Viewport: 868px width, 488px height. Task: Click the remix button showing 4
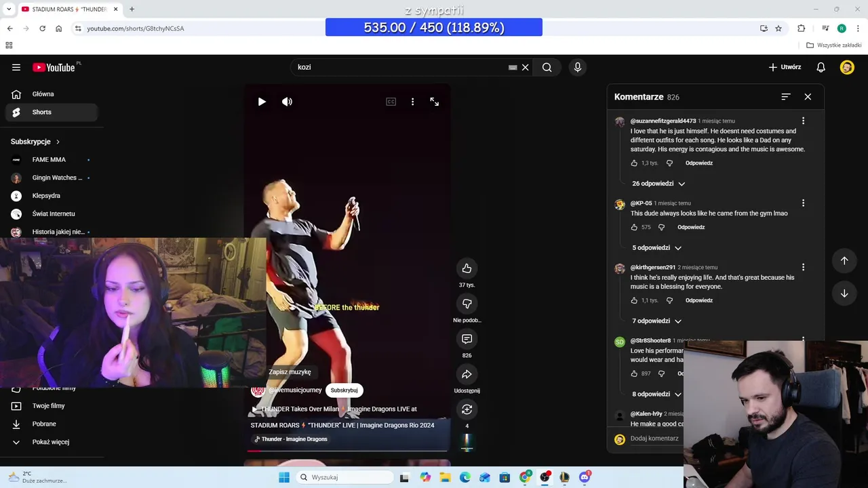click(467, 409)
